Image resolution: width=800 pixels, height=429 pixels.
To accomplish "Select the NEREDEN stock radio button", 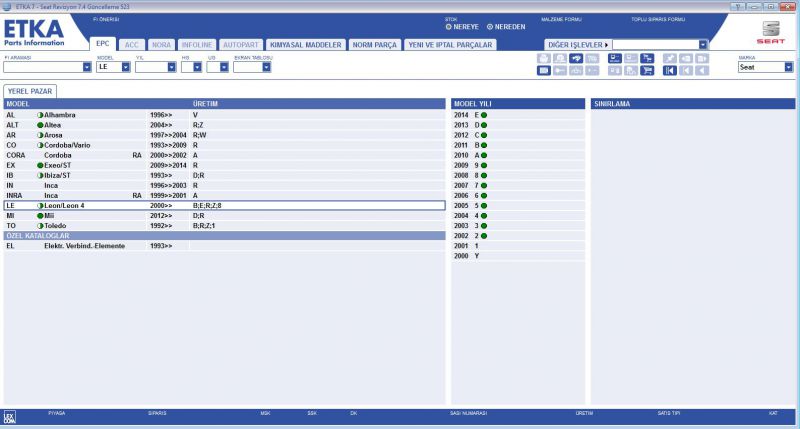I will click(x=490, y=27).
